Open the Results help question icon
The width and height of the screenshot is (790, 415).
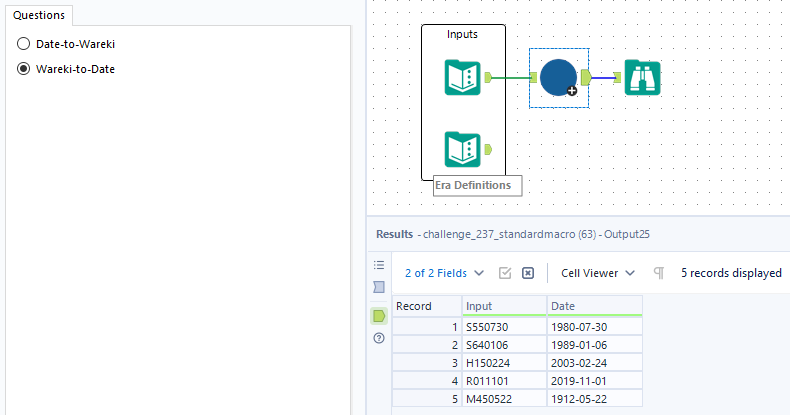click(379, 338)
